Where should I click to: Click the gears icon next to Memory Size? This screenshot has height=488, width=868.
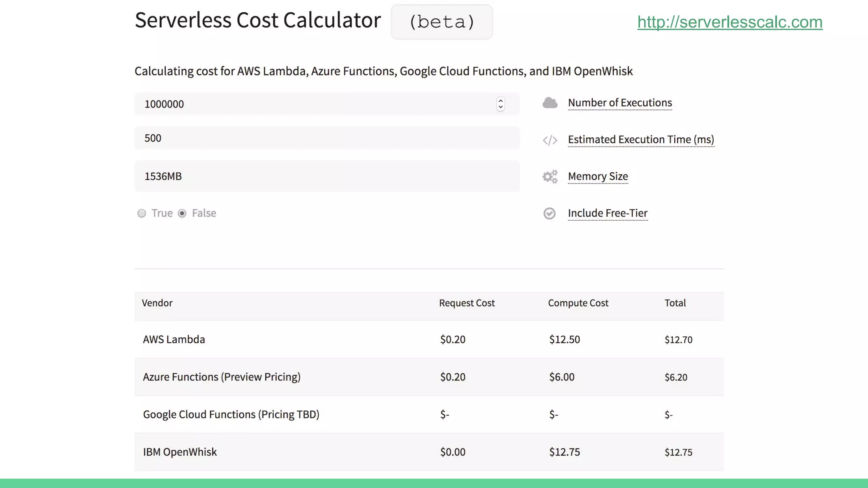550,177
